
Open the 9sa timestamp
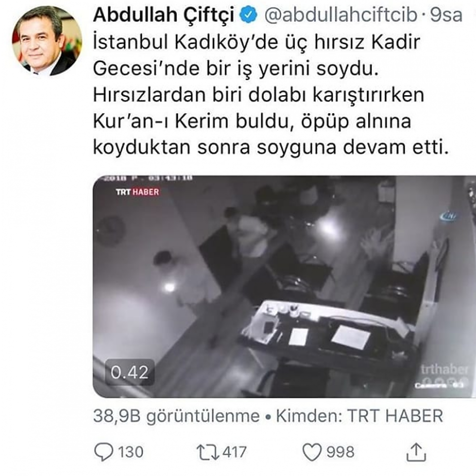(x=446, y=15)
